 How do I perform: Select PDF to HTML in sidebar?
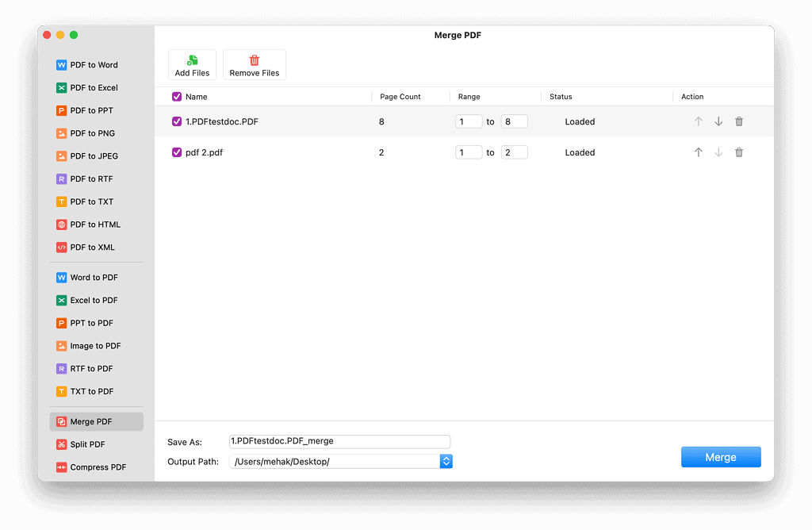tap(95, 225)
